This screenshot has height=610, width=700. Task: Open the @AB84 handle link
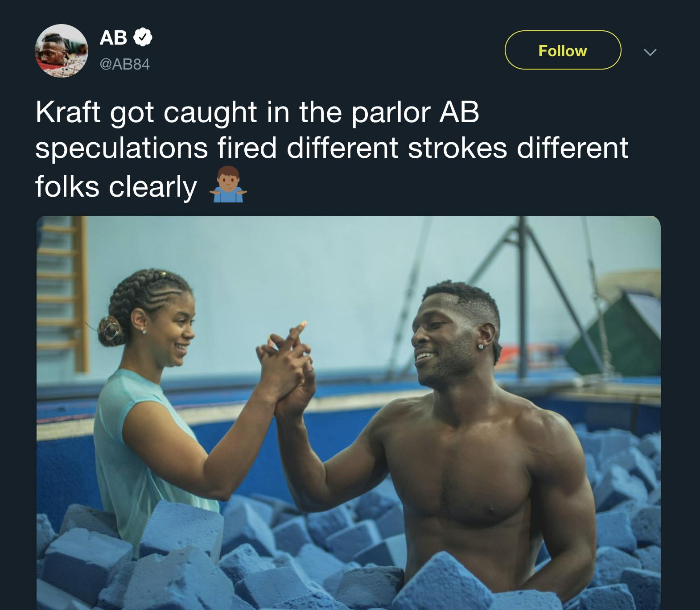(125, 65)
